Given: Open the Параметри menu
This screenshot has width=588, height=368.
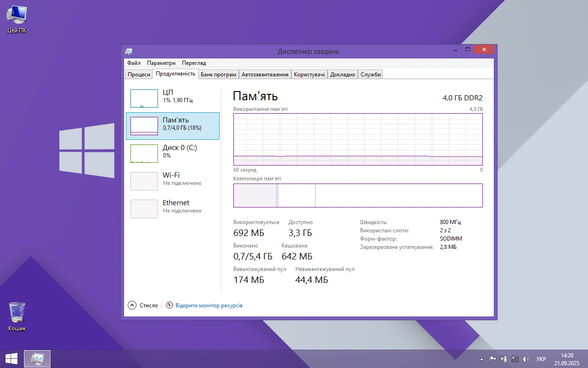Looking at the screenshot, I should pos(161,63).
